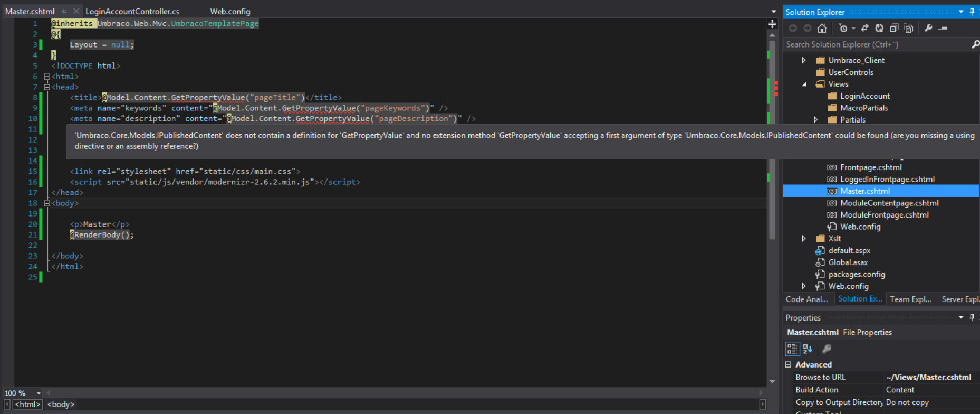Click Home icon in Solution Explorer
Image resolution: width=980 pixels, height=414 pixels.
pos(822,29)
